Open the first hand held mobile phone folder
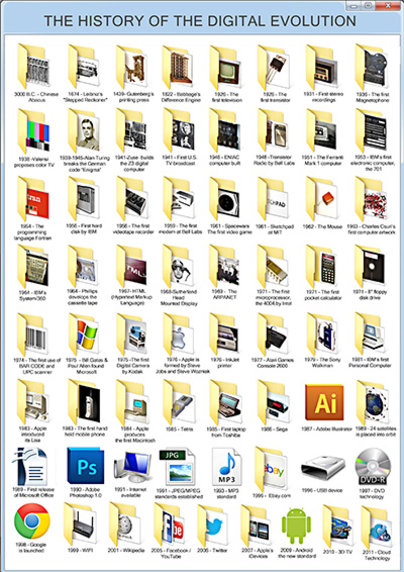Image resolution: width=404 pixels, height=572 pixels. (84, 402)
